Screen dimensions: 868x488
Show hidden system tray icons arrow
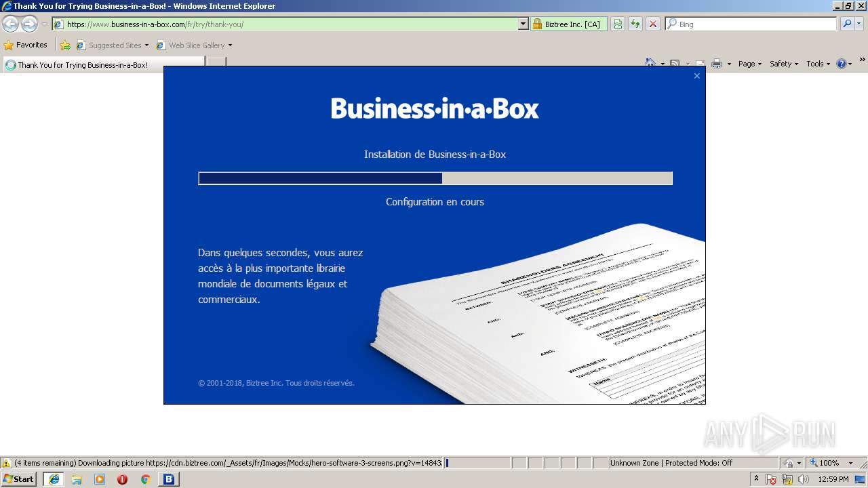756,479
